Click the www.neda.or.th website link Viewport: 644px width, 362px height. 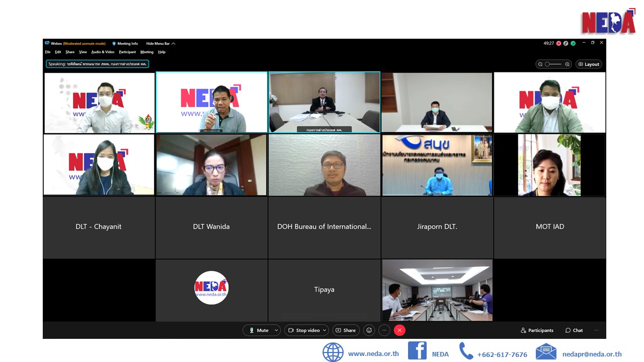coord(373,353)
